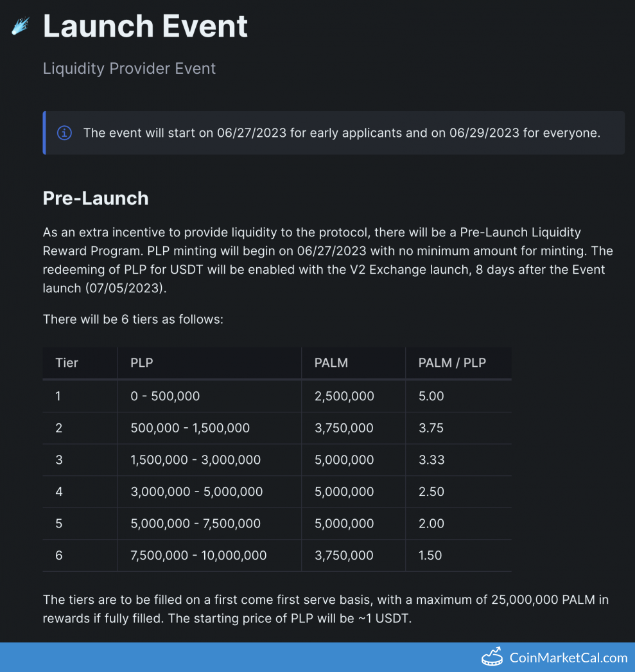Click the 7,500,000 - 10,000,000 range cell
The height and width of the screenshot is (672, 635).
point(198,555)
